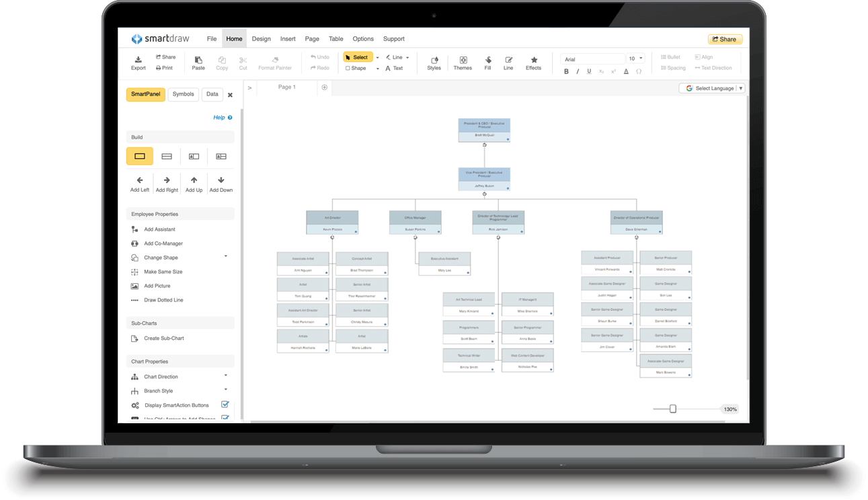Click the SmartPanel button

click(145, 94)
